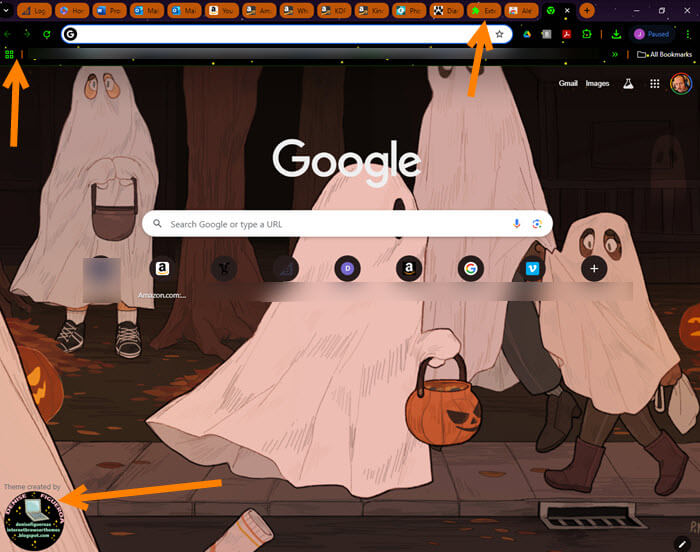Go back with the browser back arrow
This screenshot has width=700, height=552.
point(8,34)
